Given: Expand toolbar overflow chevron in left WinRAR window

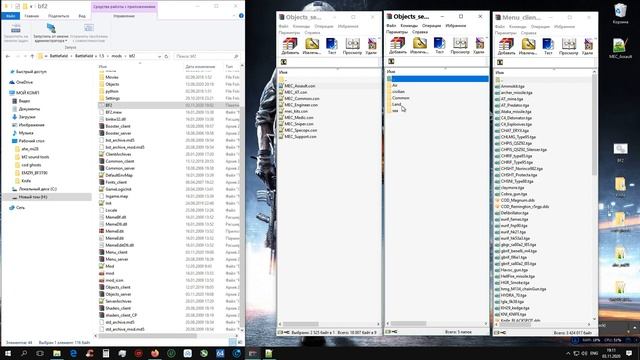Looking at the screenshot, I should pyautogui.click(x=379, y=39).
